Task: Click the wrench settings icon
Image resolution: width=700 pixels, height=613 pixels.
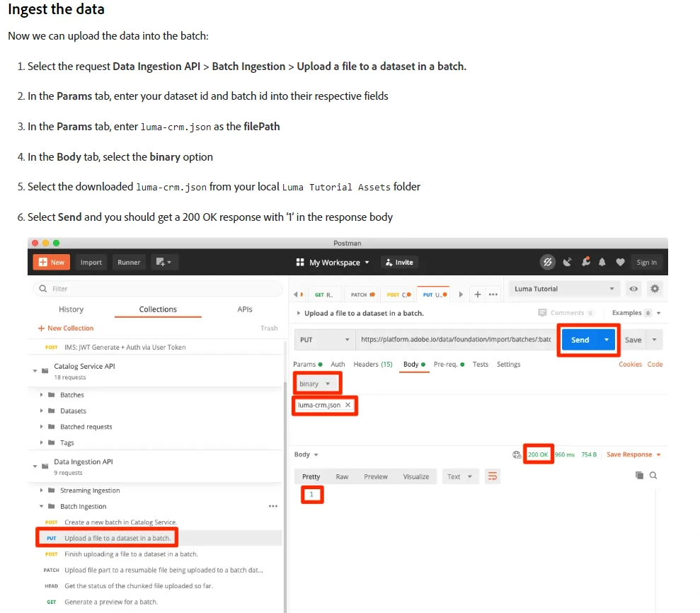Action: pyautogui.click(x=585, y=262)
